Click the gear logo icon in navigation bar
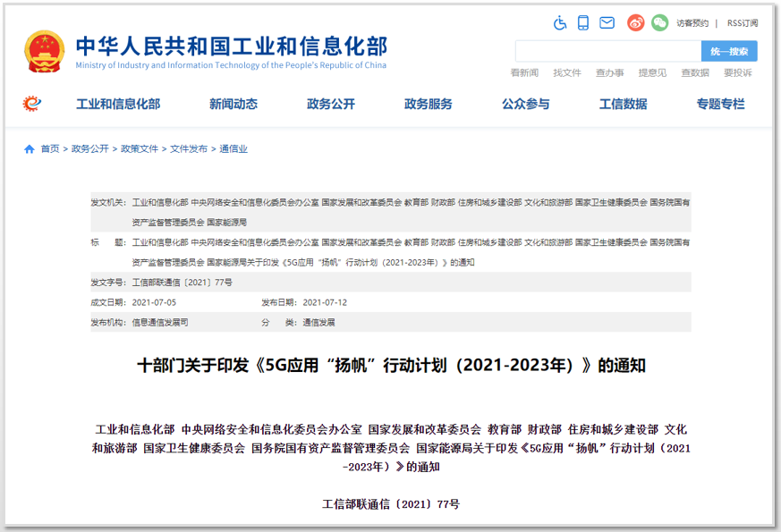Image resolution: width=781 pixels, height=532 pixels. pos(32,104)
